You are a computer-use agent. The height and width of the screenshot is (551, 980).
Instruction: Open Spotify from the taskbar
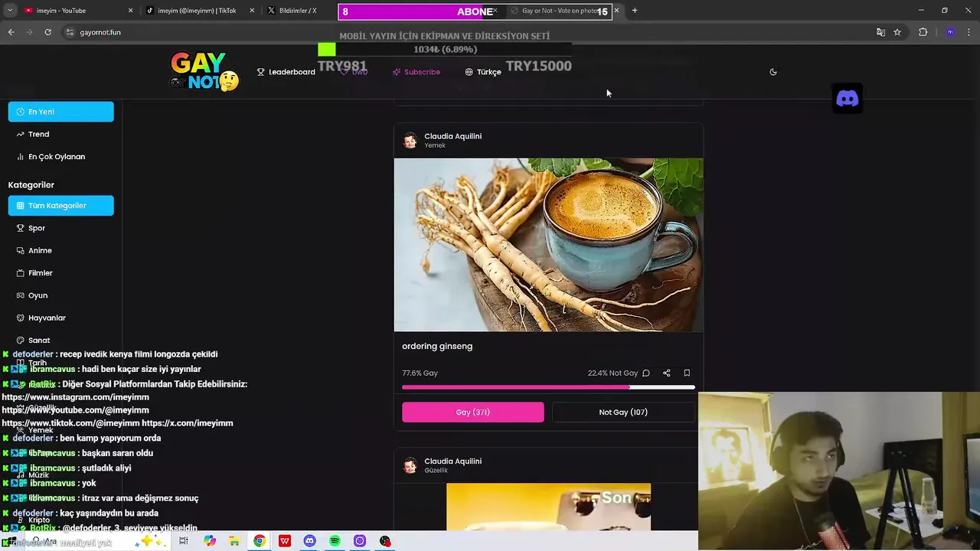coord(335,541)
